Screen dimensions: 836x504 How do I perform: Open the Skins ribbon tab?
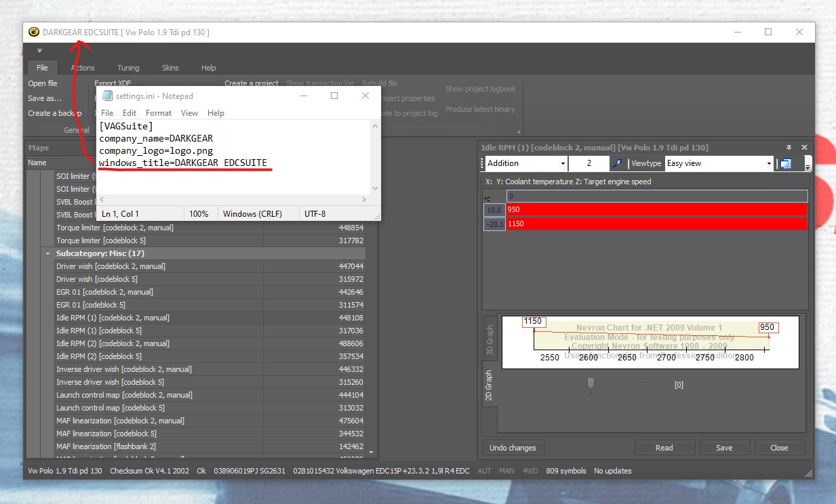tap(170, 68)
